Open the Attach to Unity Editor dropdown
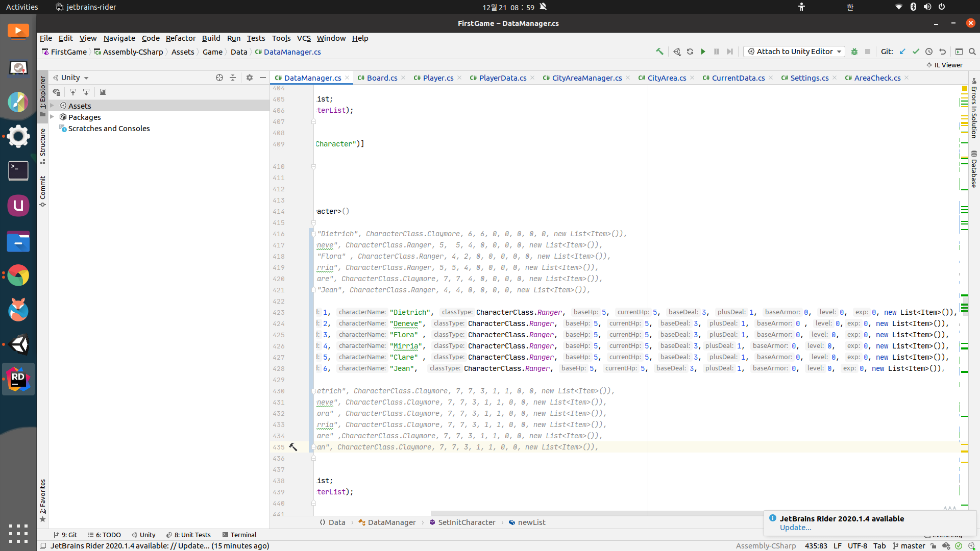980x551 pixels. (794, 52)
